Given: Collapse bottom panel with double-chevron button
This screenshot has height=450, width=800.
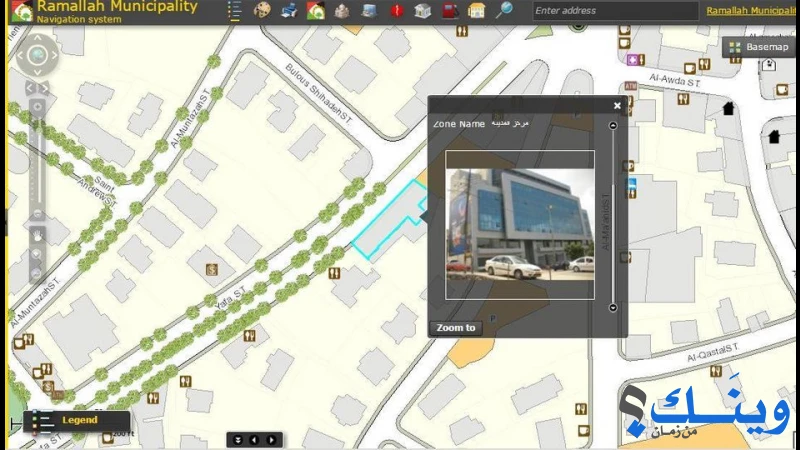Looking at the screenshot, I should (238, 440).
